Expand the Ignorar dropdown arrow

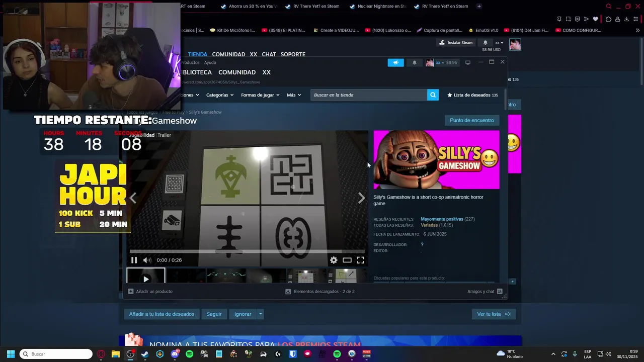tap(261, 314)
